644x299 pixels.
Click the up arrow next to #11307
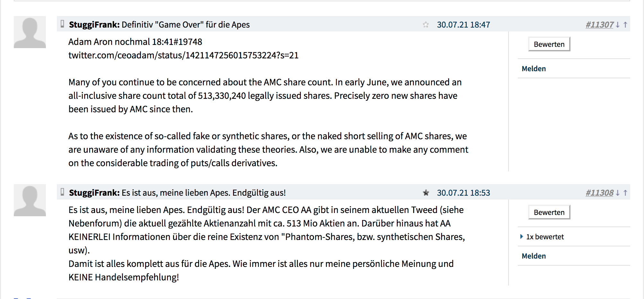coord(625,24)
